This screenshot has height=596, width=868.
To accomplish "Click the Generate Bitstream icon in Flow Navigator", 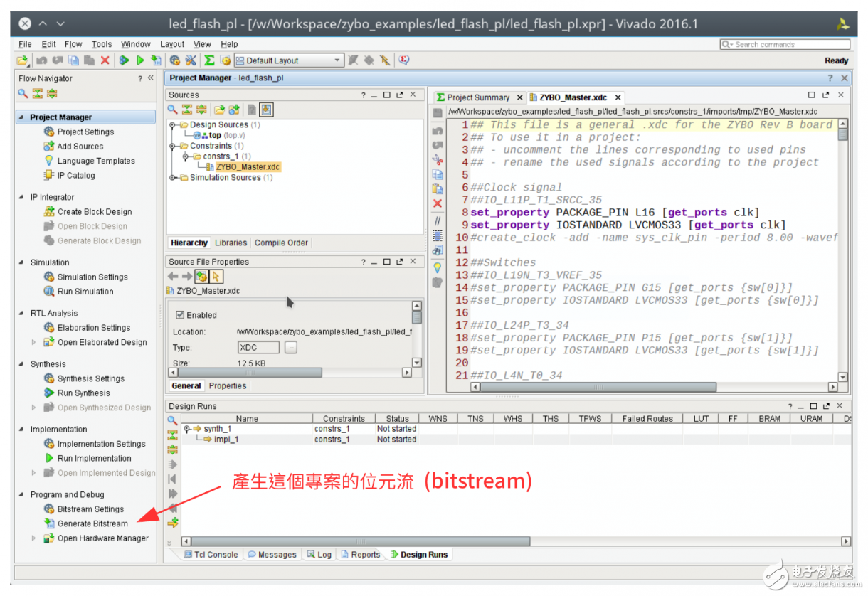I will (49, 523).
